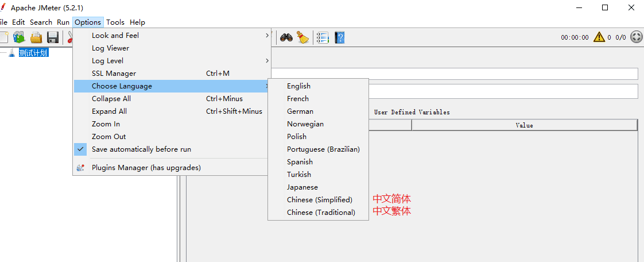Choose Expand All in Options menu
This screenshot has height=262, width=644.
(172, 111)
